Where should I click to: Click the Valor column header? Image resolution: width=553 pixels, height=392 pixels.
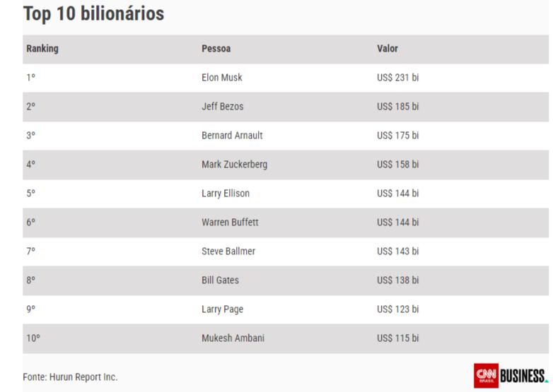pyautogui.click(x=388, y=49)
